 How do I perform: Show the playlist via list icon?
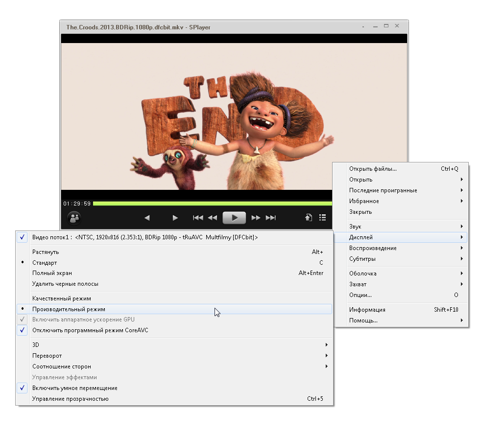322,218
